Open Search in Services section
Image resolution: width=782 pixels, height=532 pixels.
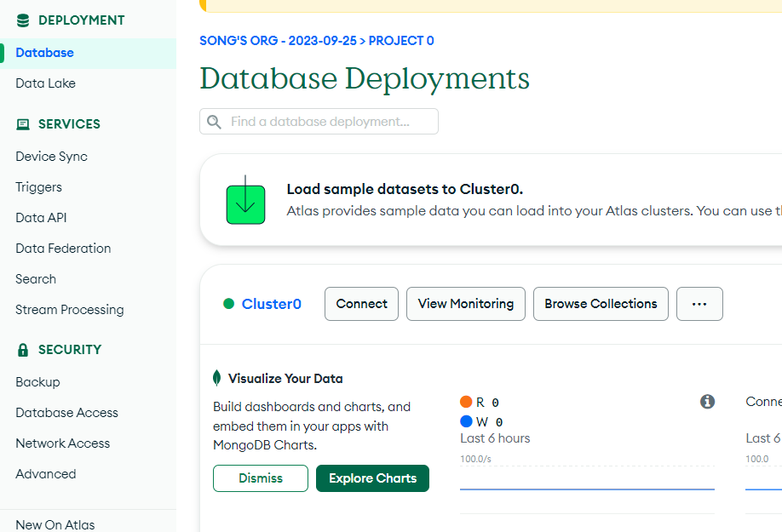click(36, 279)
